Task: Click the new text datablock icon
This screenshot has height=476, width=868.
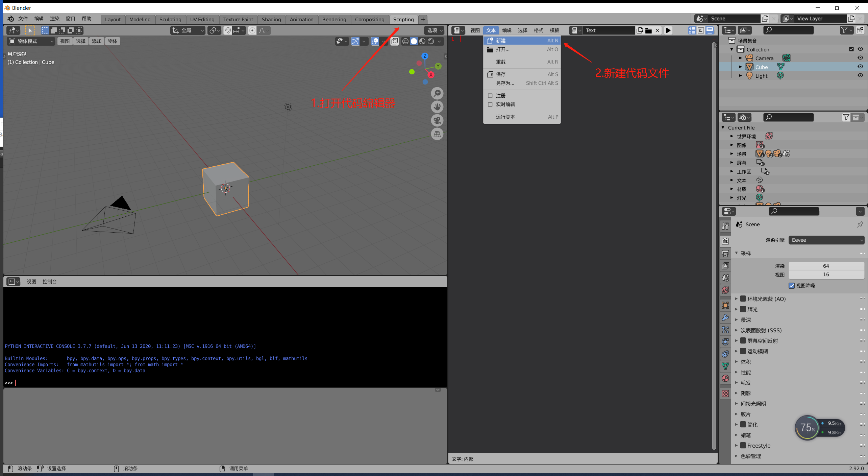Action: [640, 30]
